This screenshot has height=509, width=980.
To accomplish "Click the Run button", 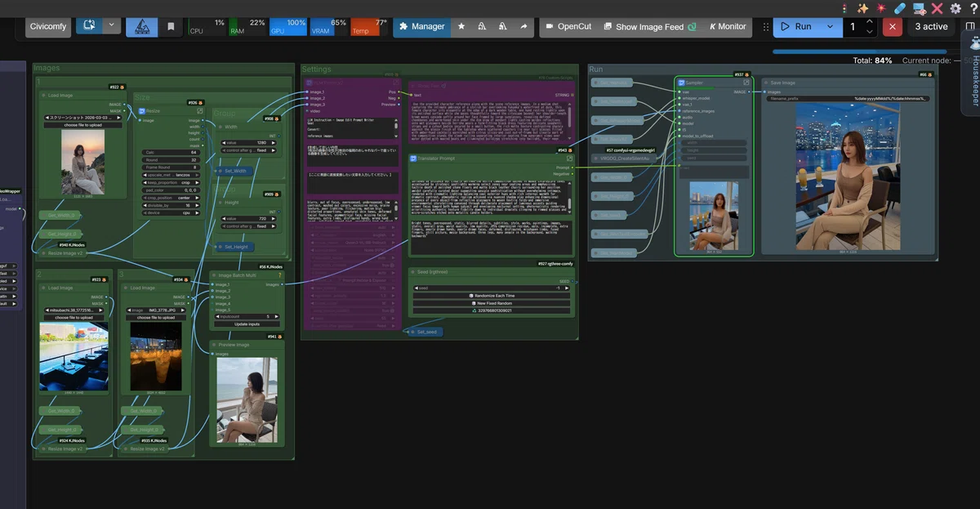I will click(797, 26).
